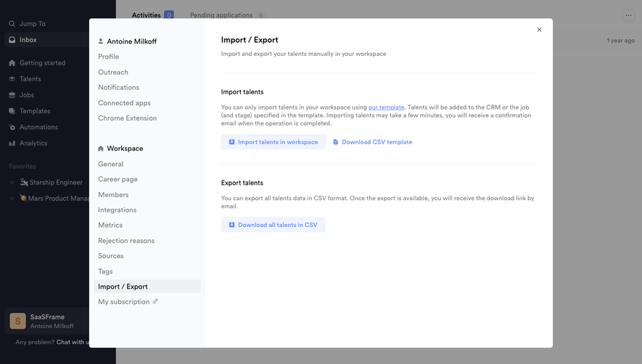Click Download all talents in CSV button
Screen dimensions: 642x364
click(x=273, y=225)
